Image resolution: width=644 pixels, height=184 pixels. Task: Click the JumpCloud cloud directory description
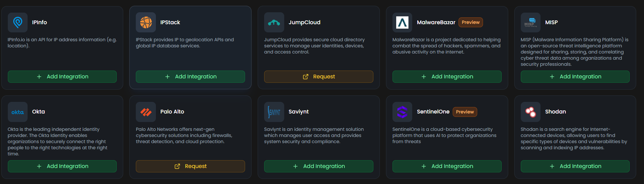315,46
